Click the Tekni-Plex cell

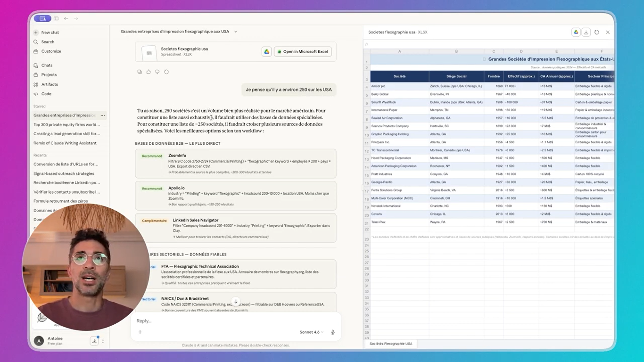(x=400, y=222)
